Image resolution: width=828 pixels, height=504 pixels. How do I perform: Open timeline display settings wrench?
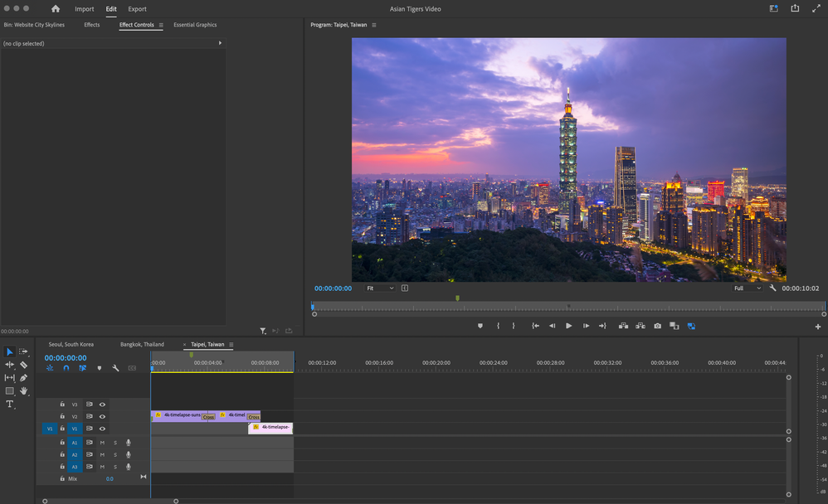(x=115, y=368)
